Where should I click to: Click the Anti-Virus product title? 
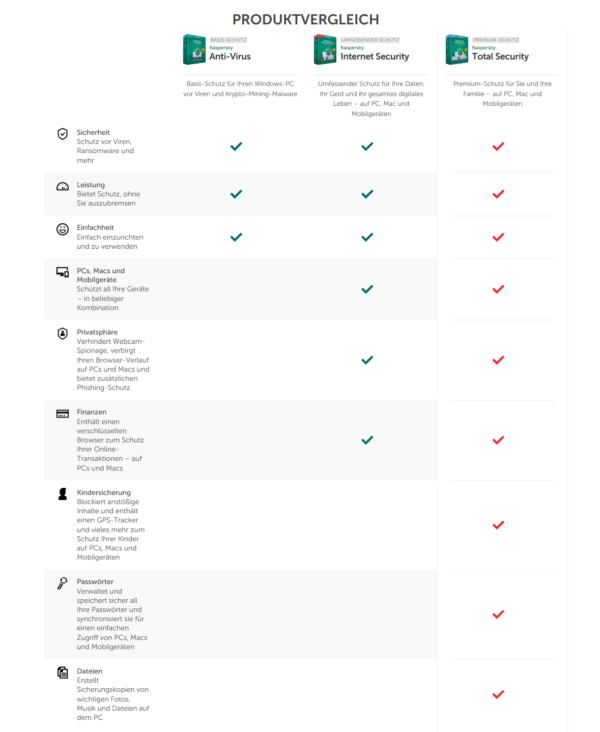(x=230, y=57)
